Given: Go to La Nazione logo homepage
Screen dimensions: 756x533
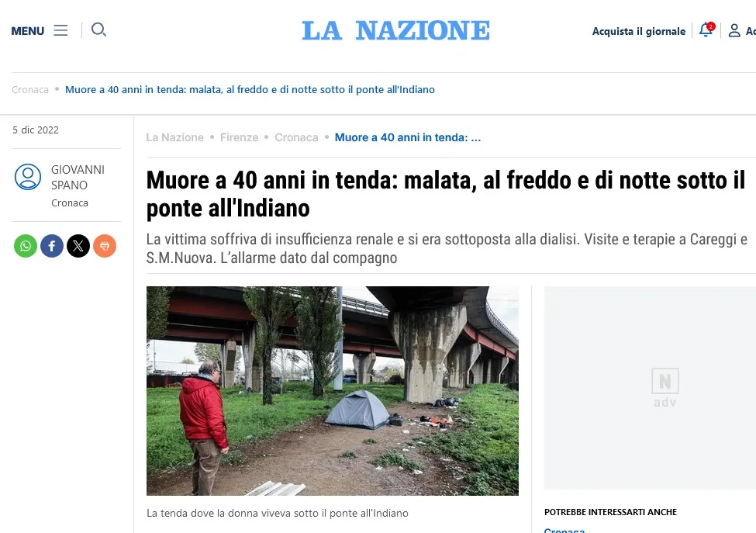Looking at the screenshot, I should click(396, 30).
